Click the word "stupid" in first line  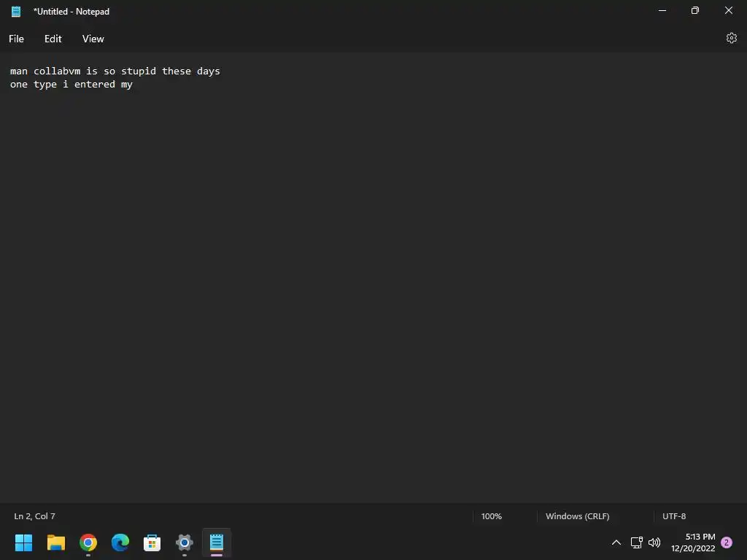(x=138, y=71)
